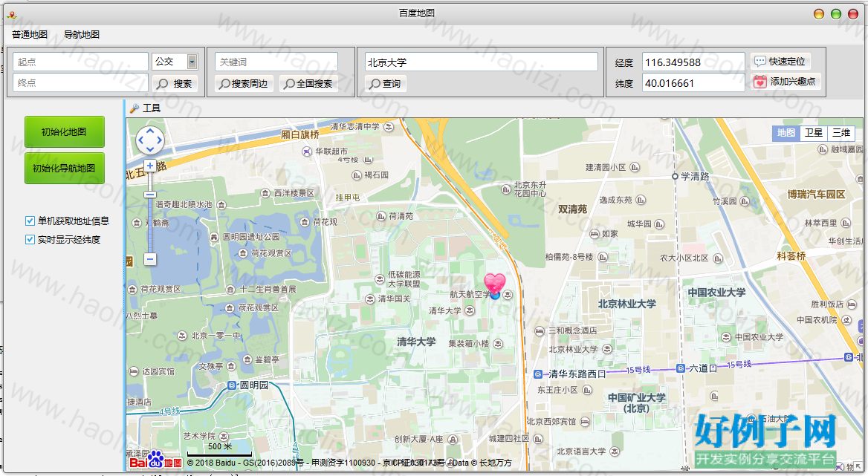
Task: Toggle 实时显示经纬度 checkbox
Action: click(x=30, y=239)
